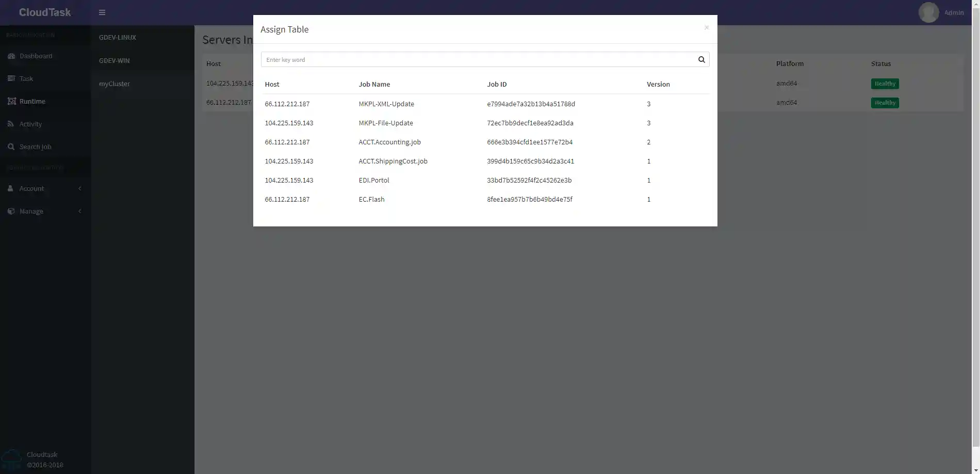
Task: Click the Activity feed icon in sidebar
Action: tap(11, 124)
